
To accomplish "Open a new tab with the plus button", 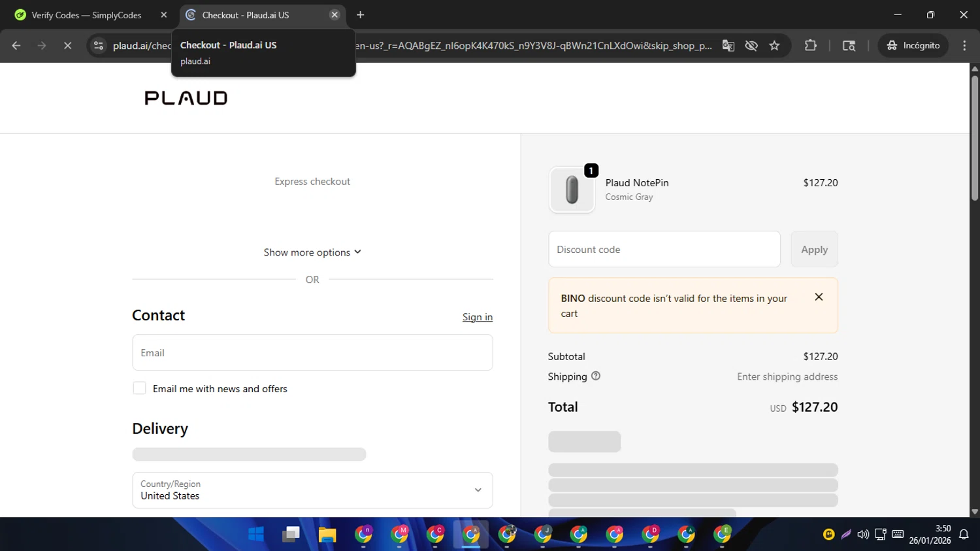I will click(x=361, y=14).
